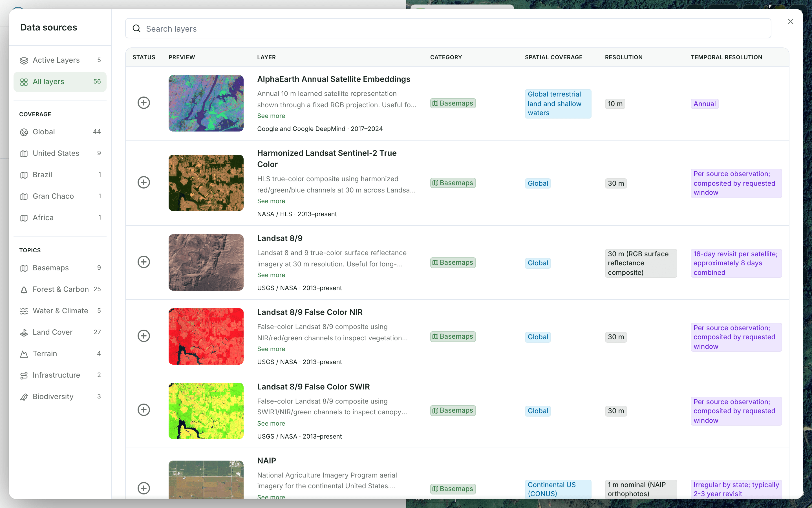Click the search magnifier icon
The image size is (812, 508).
tap(136, 29)
